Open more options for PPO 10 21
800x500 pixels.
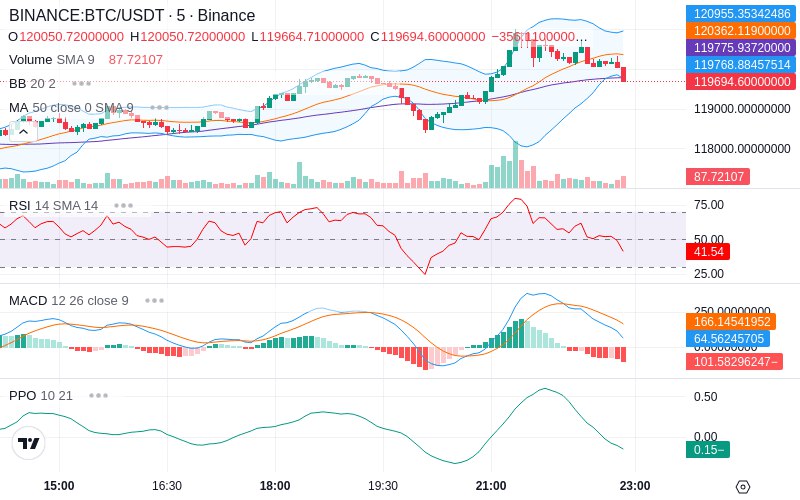(x=98, y=395)
